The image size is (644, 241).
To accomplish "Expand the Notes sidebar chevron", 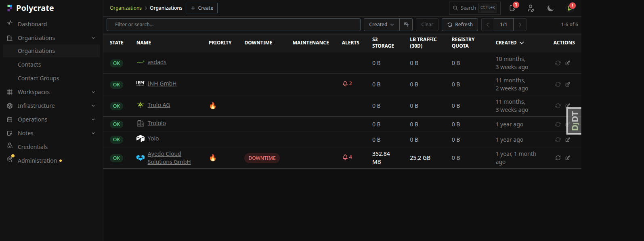I will tap(93, 133).
